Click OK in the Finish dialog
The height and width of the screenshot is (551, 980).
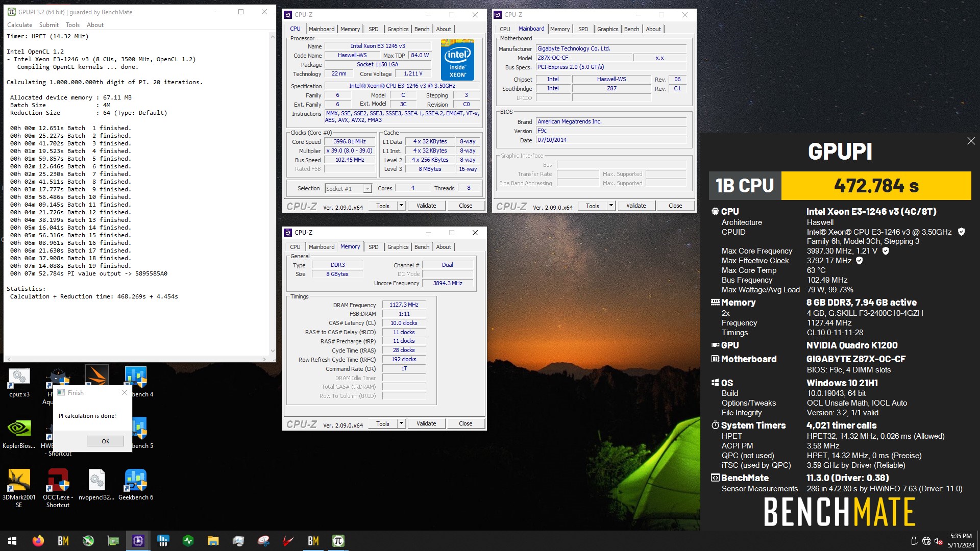[x=105, y=441]
